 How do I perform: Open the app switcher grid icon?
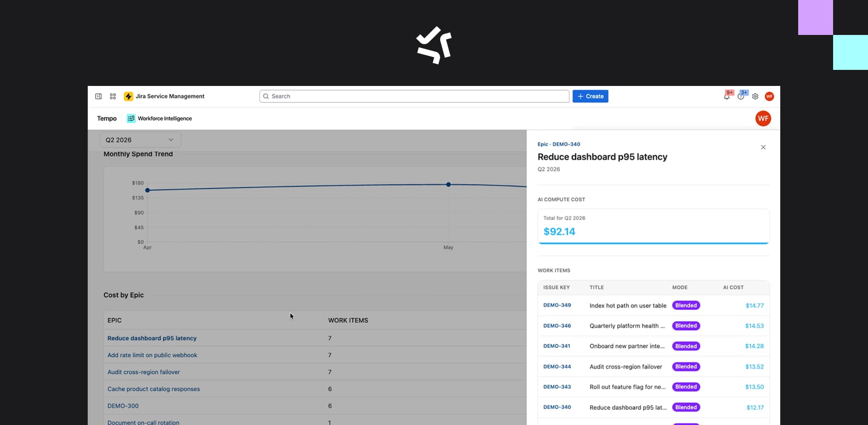(113, 96)
